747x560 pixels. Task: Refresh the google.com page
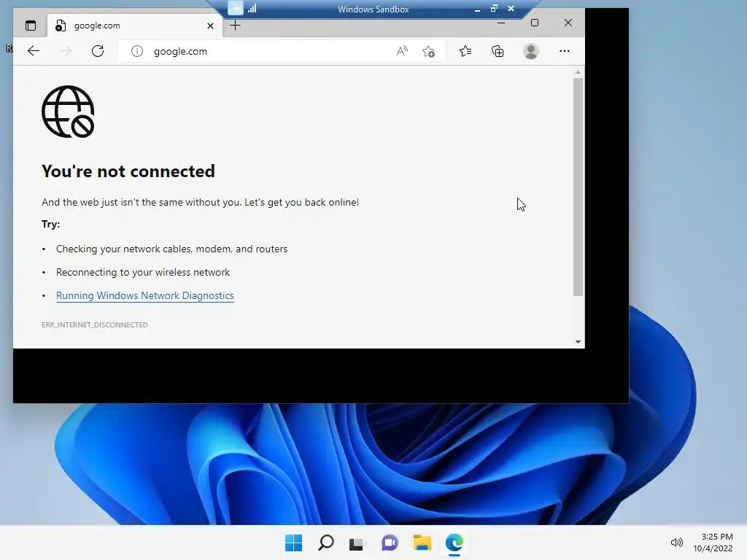(x=98, y=51)
